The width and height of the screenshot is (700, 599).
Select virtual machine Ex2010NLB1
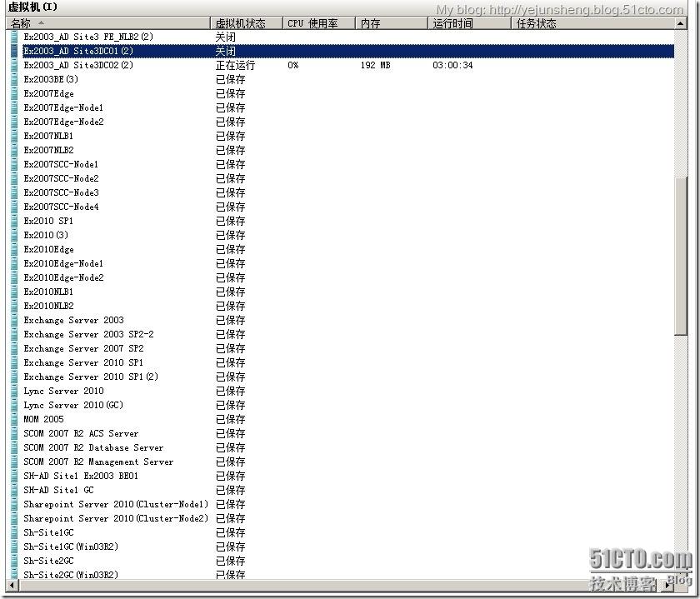pyautogui.click(x=48, y=292)
